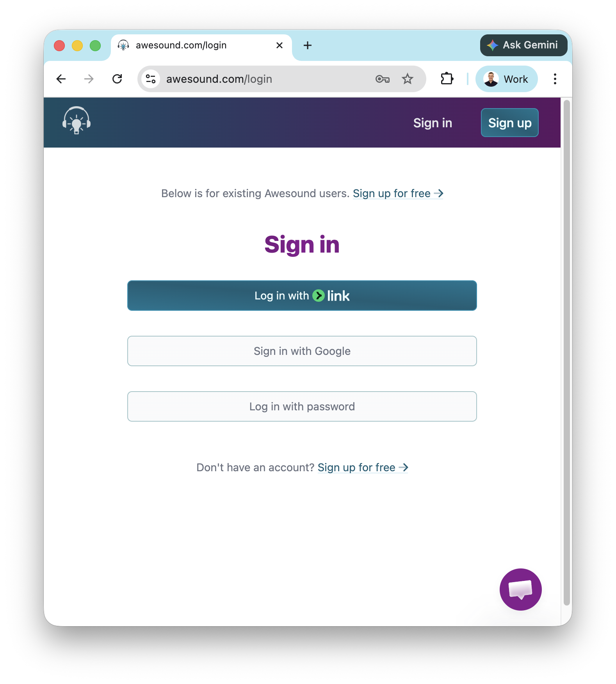Open the password manager key icon
616x684 pixels.
[x=382, y=79]
